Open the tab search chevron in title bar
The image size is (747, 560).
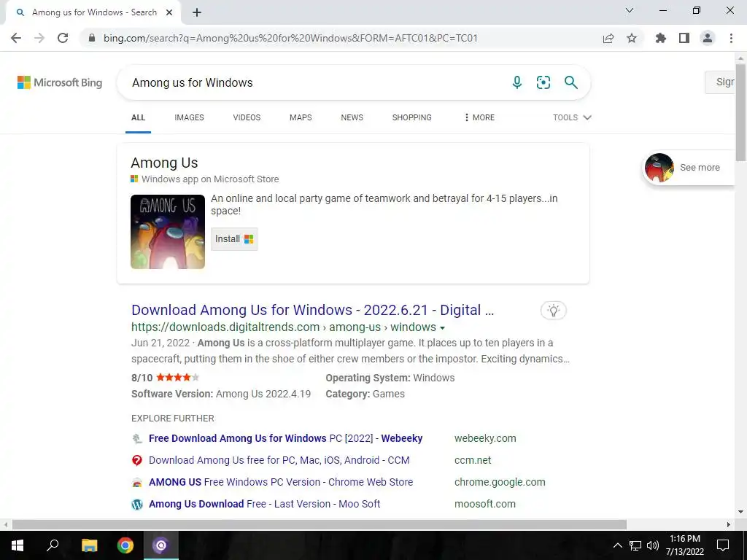(x=630, y=10)
